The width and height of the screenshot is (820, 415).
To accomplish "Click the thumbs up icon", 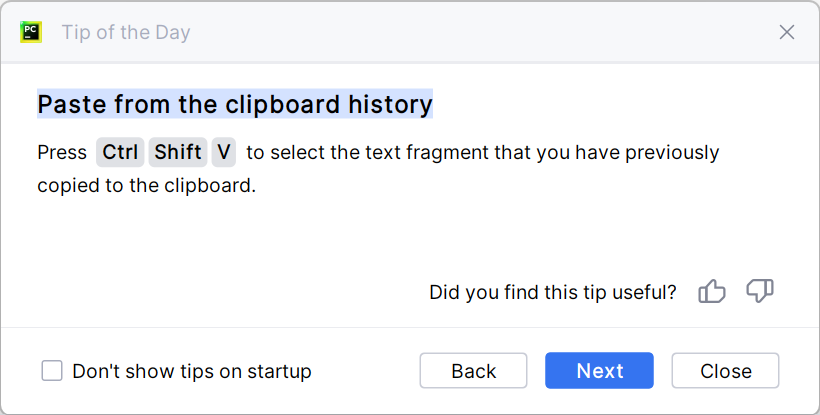I will click(x=712, y=291).
